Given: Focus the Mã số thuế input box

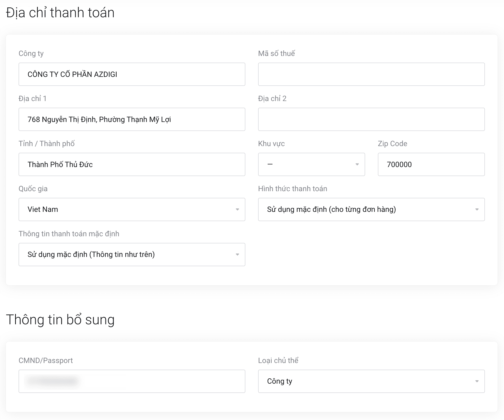Looking at the screenshot, I should pyautogui.click(x=371, y=74).
